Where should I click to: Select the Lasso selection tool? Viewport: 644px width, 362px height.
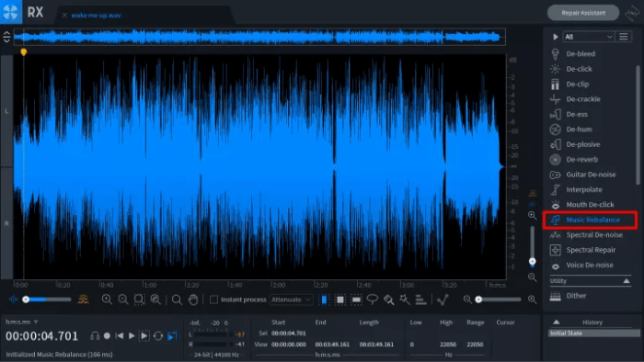point(372,300)
